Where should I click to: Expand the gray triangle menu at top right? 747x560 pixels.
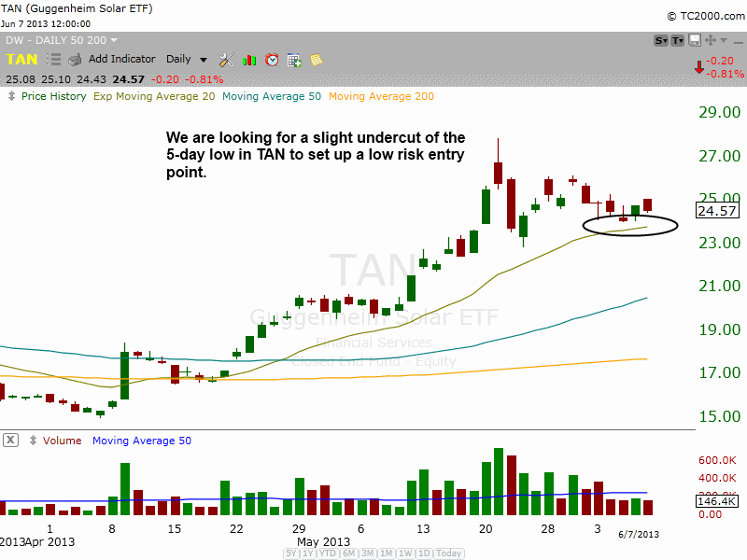(x=724, y=40)
